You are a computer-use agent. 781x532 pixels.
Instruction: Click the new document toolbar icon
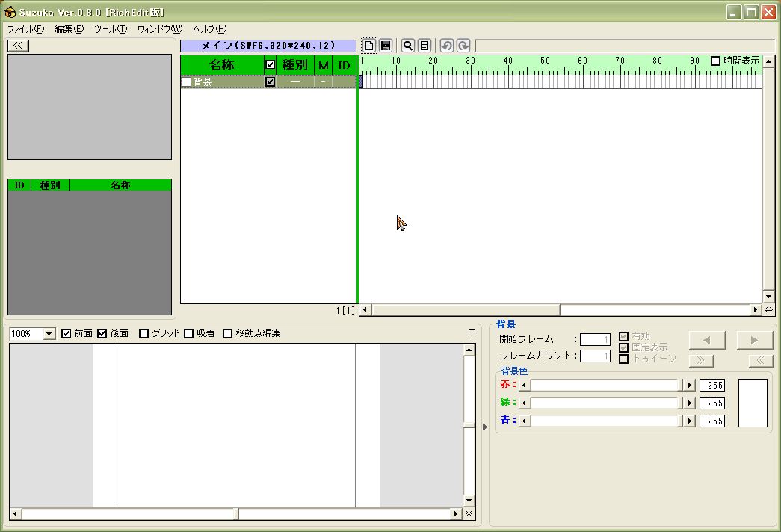coord(368,46)
